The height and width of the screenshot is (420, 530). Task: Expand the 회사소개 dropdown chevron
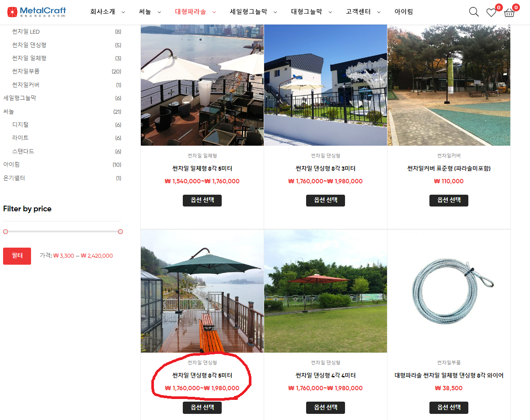click(123, 12)
